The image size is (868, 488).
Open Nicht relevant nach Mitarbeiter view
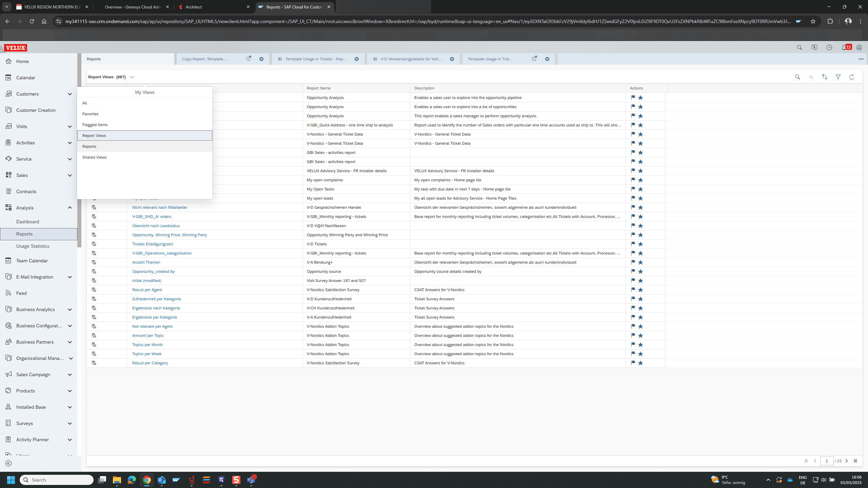click(x=160, y=207)
